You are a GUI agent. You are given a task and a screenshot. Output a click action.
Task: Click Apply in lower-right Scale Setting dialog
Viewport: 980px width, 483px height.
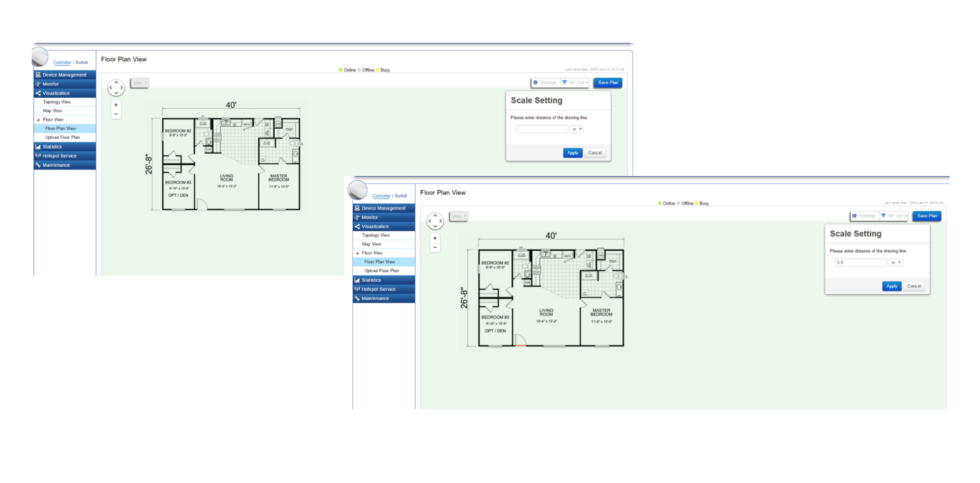click(892, 286)
